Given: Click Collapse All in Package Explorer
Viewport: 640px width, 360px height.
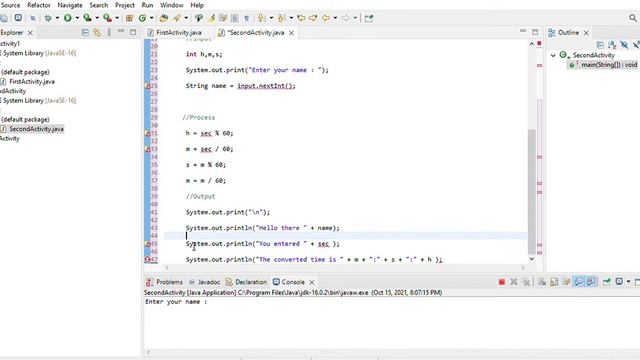Looking at the screenshot, I should [85, 33].
